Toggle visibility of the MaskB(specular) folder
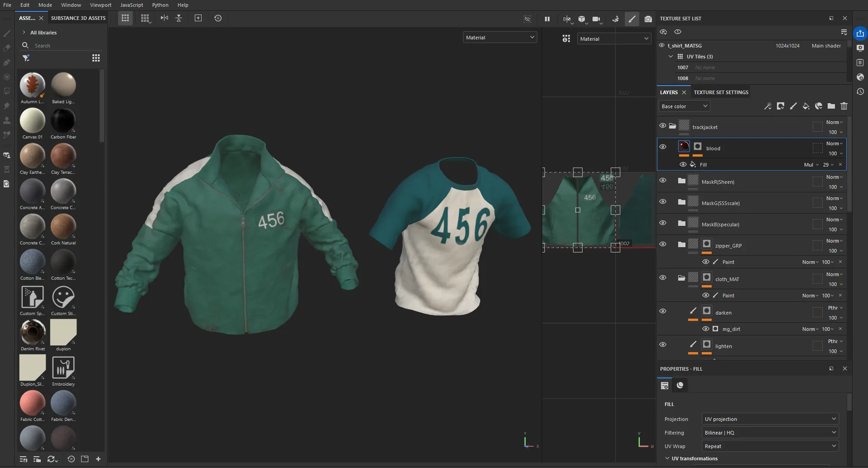This screenshot has height=468, width=868. [x=663, y=223]
